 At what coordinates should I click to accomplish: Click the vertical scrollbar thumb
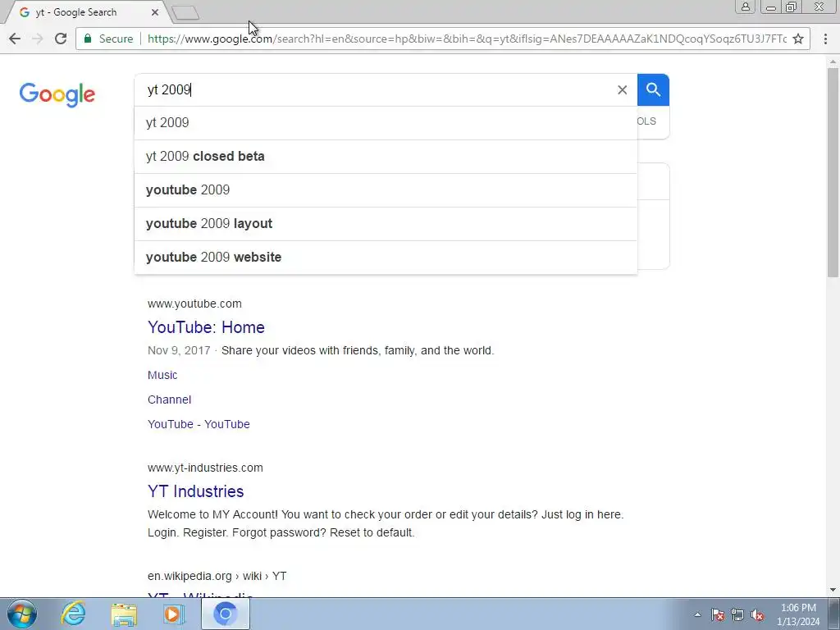833,172
